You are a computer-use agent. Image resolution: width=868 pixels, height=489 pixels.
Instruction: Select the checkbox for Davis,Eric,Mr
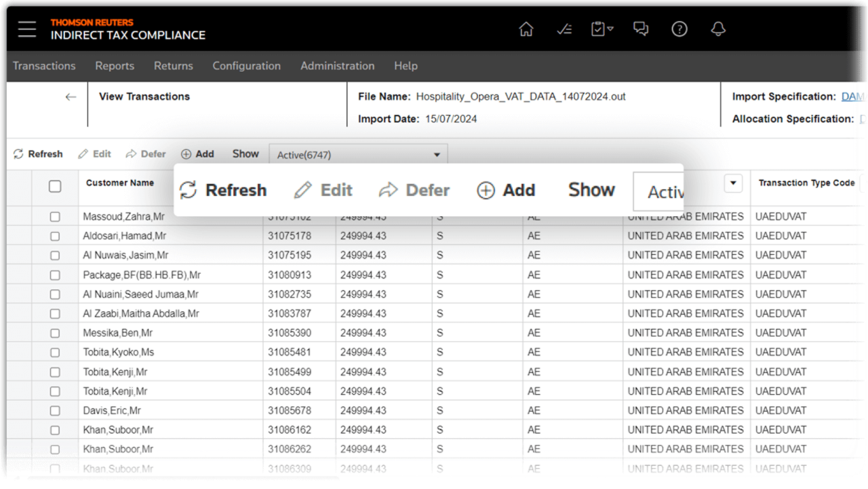coord(55,411)
